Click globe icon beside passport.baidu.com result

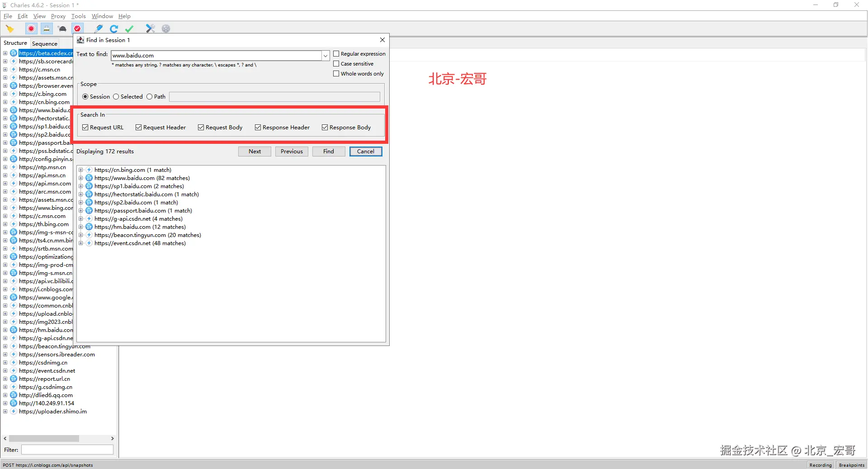pos(89,211)
